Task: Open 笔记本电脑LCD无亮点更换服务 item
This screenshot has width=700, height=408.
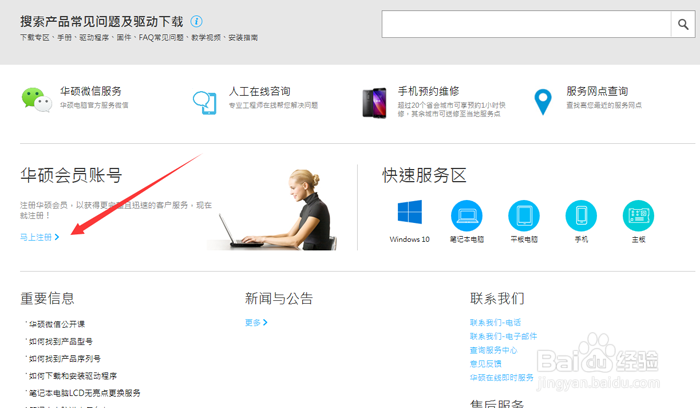Action: point(84,393)
